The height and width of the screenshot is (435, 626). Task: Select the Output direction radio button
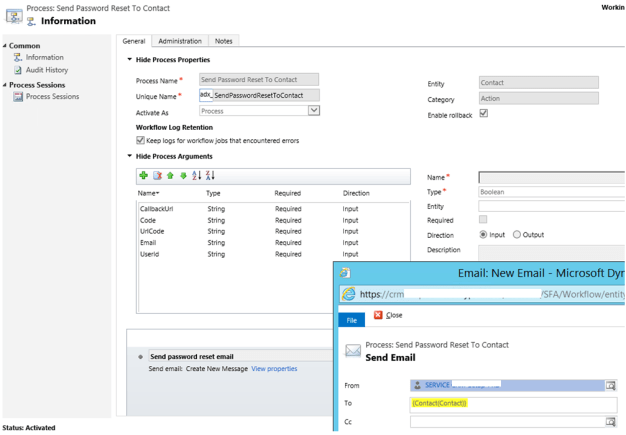517,235
